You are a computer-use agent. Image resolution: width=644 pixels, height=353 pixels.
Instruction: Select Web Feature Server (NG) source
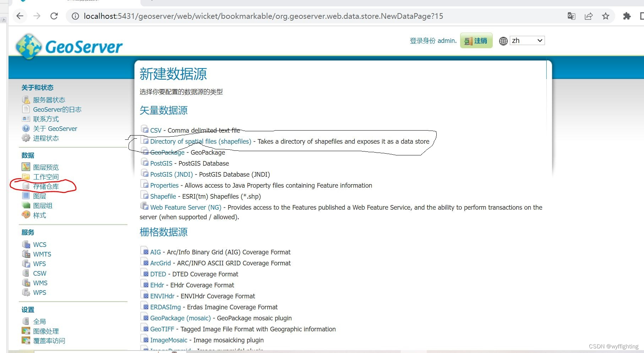(x=186, y=207)
